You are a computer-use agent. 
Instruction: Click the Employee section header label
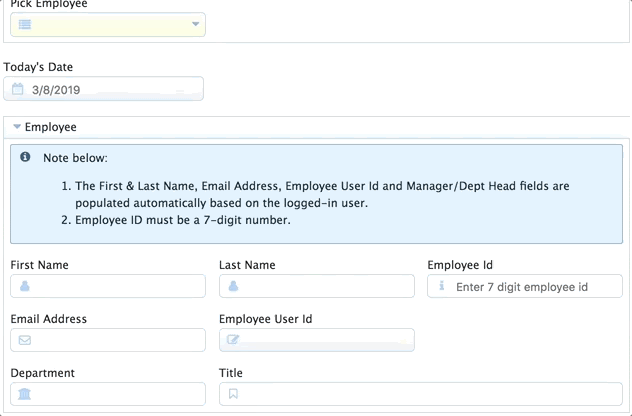point(50,127)
